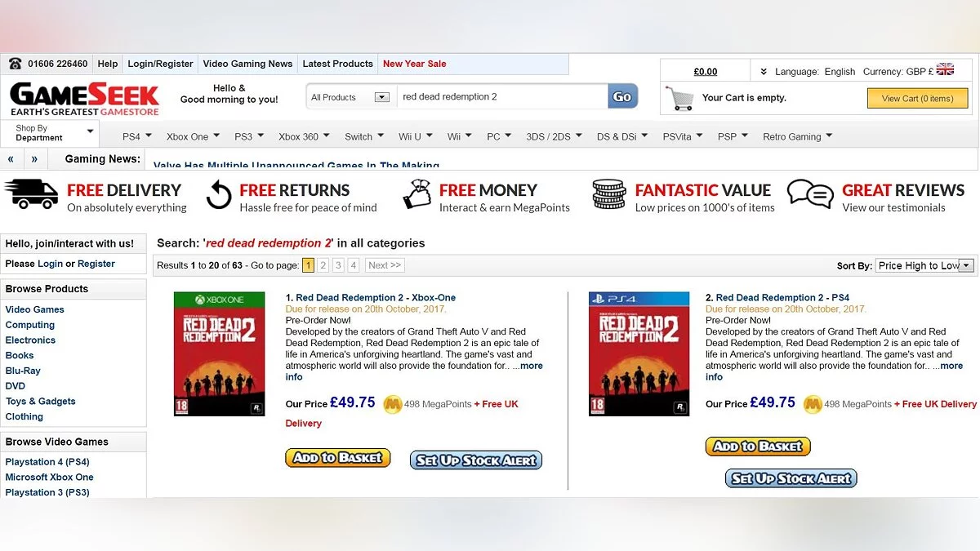Image resolution: width=980 pixels, height=551 pixels.
Task: Click the UK flag currency icon
Action: [x=945, y=70]
